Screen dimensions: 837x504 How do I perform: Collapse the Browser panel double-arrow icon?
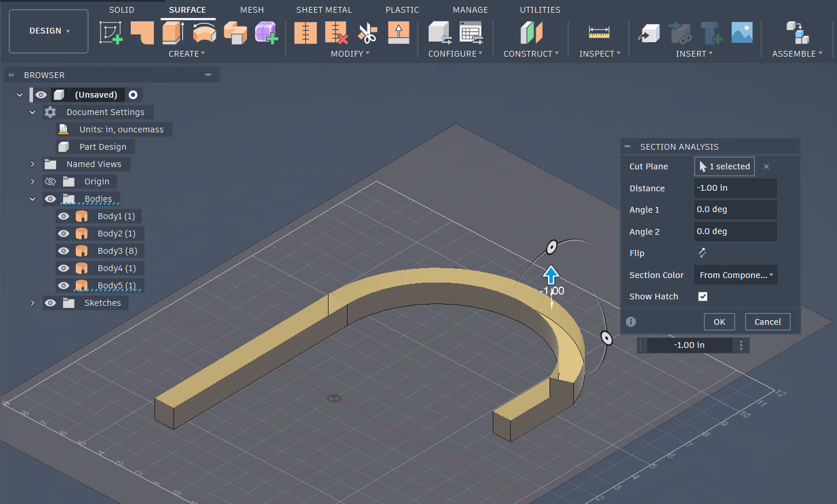pyautogui.click(x=11, y=75)
